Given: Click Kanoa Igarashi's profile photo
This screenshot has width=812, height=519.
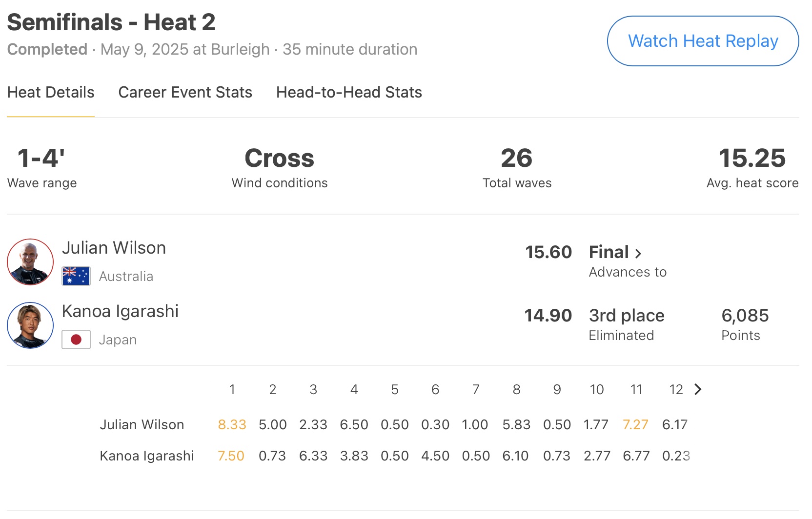Looking at the screenshot, I should coord(30,325).
